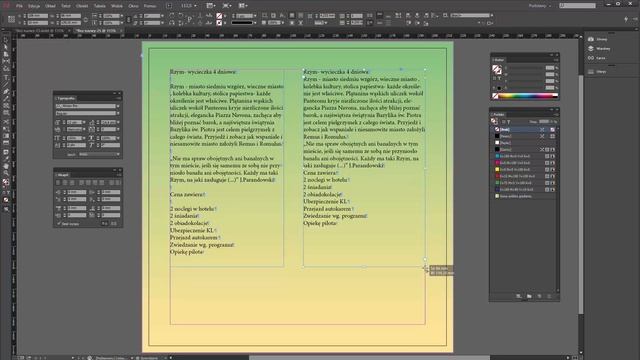
Task: Click the search field in the application bar
Action: (x=578, y=6)
